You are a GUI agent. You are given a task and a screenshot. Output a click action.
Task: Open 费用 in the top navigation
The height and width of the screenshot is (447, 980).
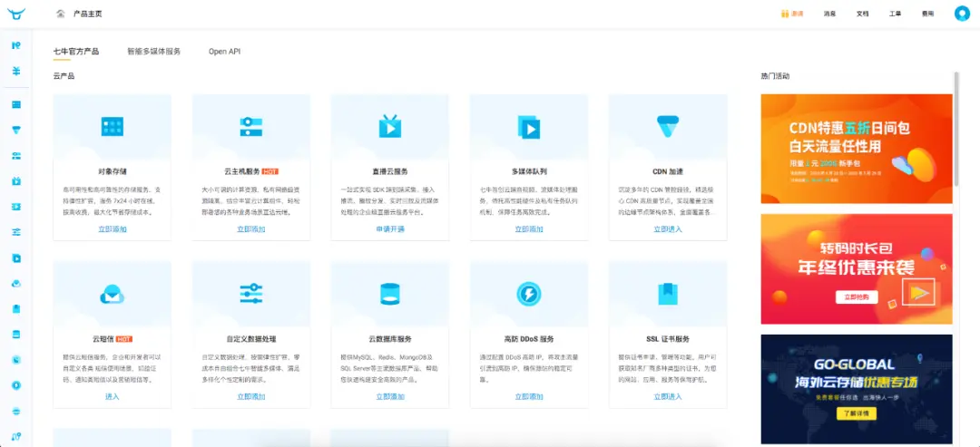point(928,14)
